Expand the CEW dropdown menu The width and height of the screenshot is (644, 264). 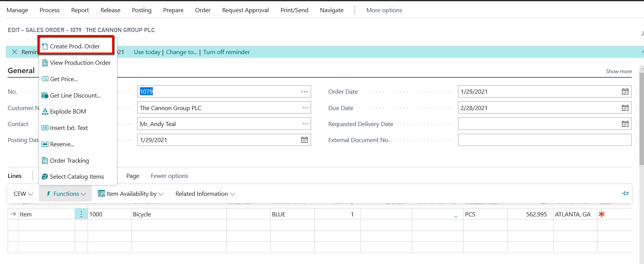tap(23, 194)
